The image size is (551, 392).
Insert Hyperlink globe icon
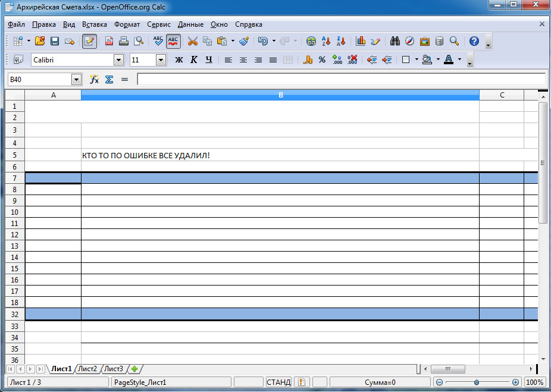(x=311, y=42)
